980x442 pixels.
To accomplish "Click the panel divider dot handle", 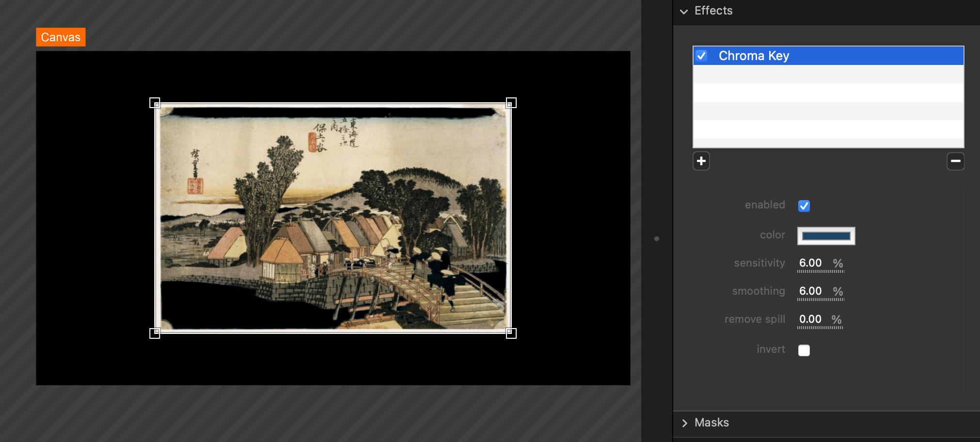I will coord(656,238).
